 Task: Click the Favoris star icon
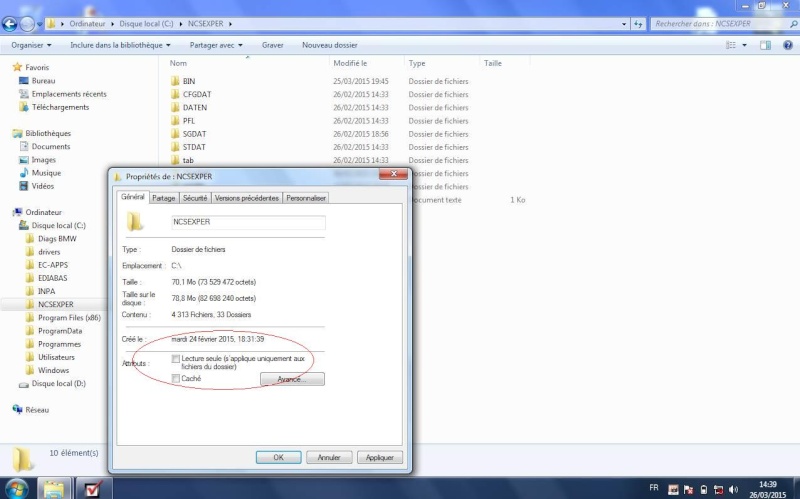(x=17, y=67)
